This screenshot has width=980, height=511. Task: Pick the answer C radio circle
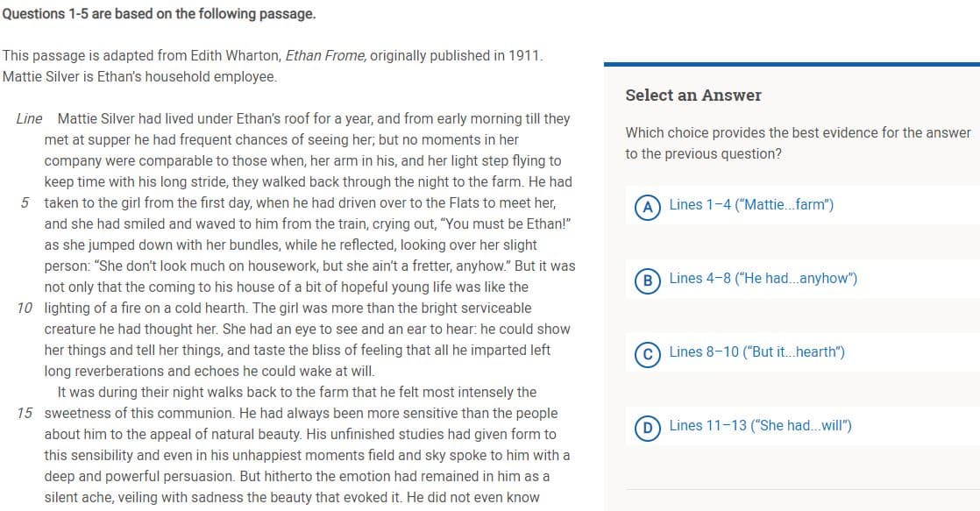[649, 352]
